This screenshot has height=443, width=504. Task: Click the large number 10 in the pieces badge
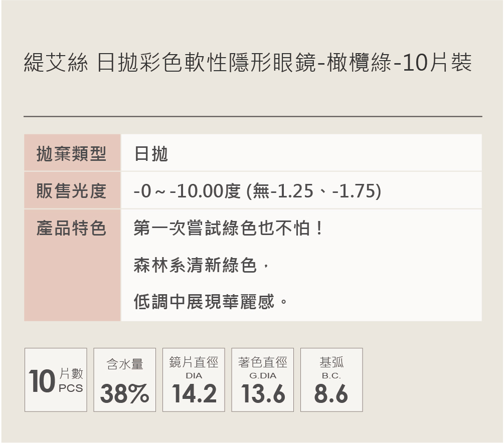click(42, 382)
